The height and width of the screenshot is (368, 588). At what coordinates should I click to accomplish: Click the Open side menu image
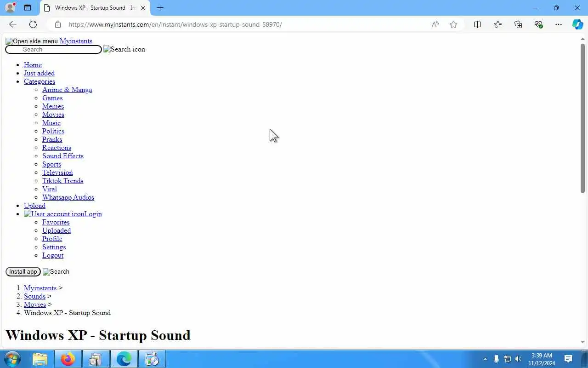click(32, 41)
